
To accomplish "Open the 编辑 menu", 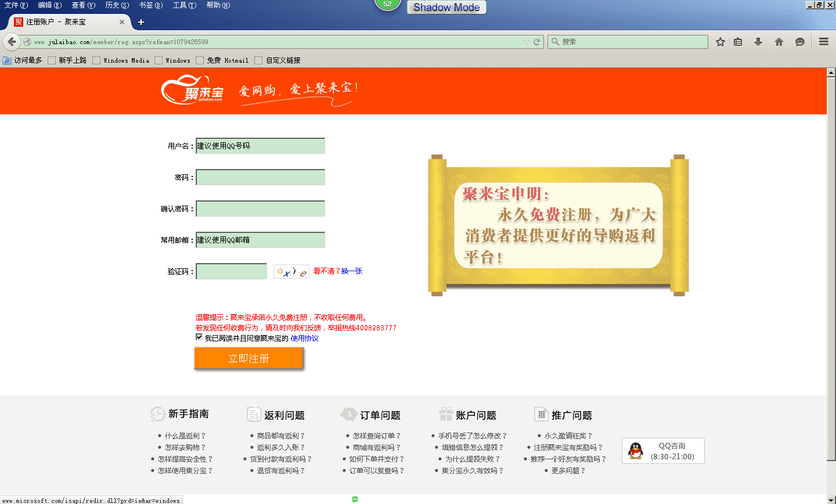I will coord(50,5).
